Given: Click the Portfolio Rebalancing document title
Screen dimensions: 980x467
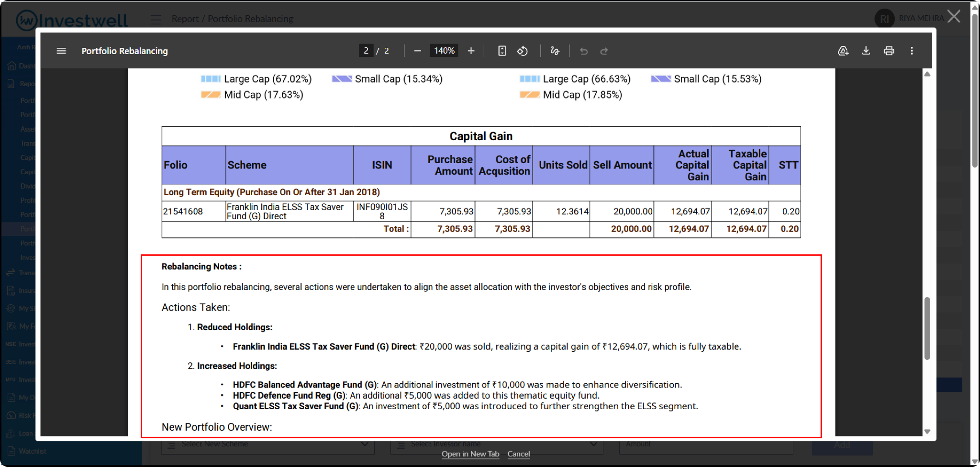Looking at the screenshot, I should (124, 51).
